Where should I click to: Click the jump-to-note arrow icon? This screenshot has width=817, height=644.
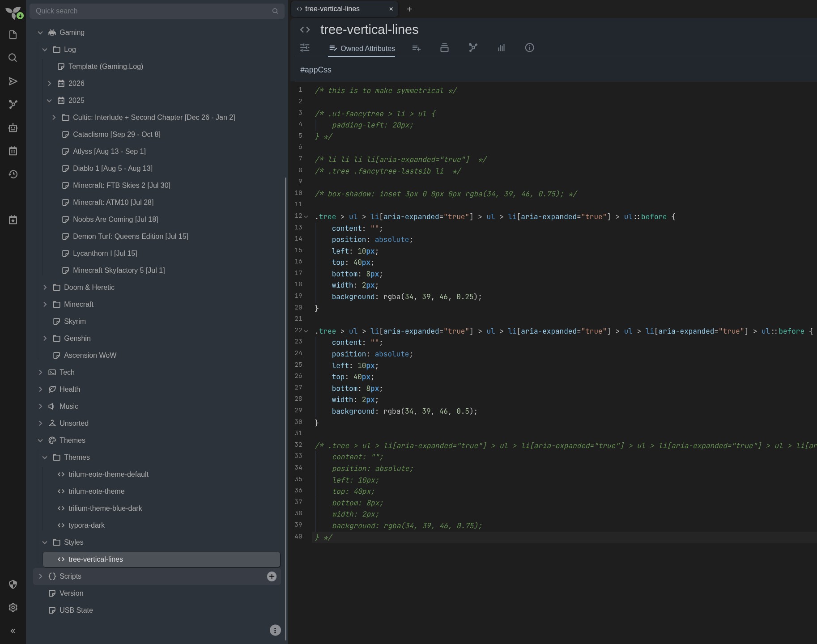pyautogui.click(x=13, y=81)
